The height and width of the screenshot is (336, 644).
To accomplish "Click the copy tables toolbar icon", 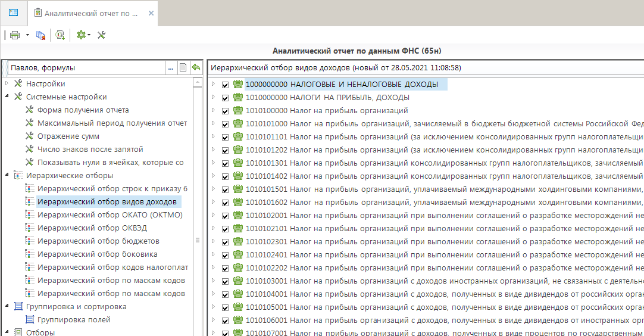I will 40,35.
